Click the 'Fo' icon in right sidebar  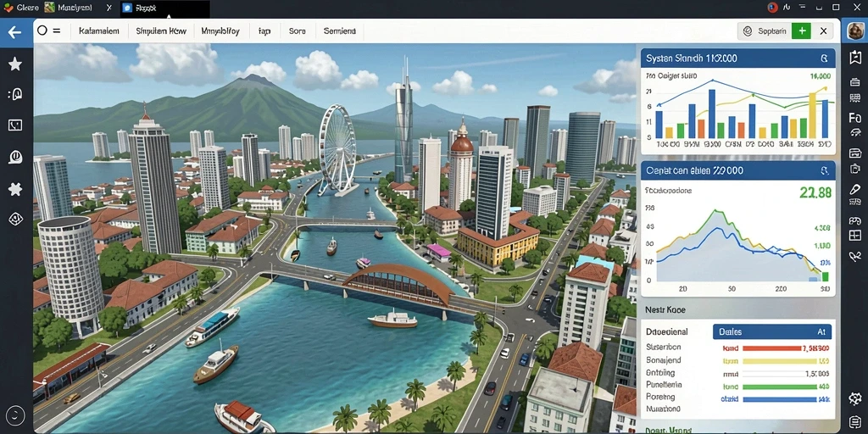pyautogui.click(x=855, y=117)
